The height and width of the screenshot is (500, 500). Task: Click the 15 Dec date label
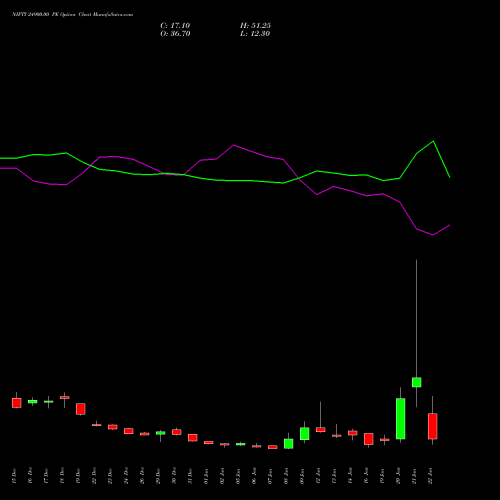(14, 476)
